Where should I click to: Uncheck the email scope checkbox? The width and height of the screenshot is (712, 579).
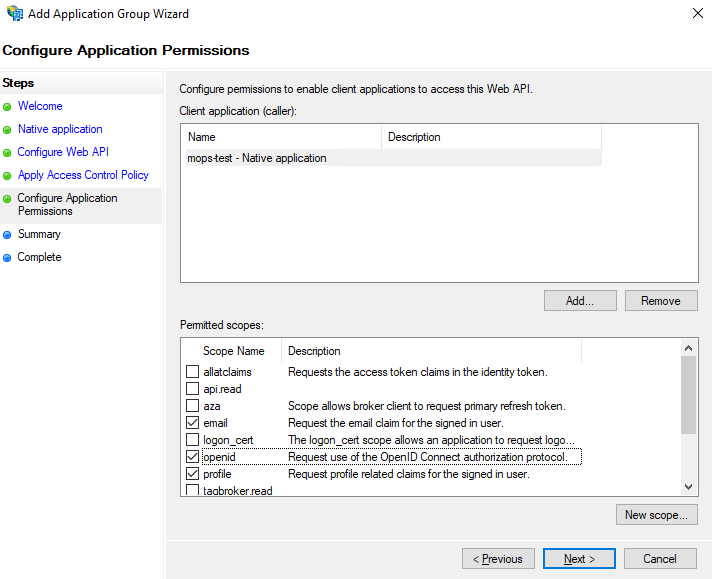coord(193,423)
